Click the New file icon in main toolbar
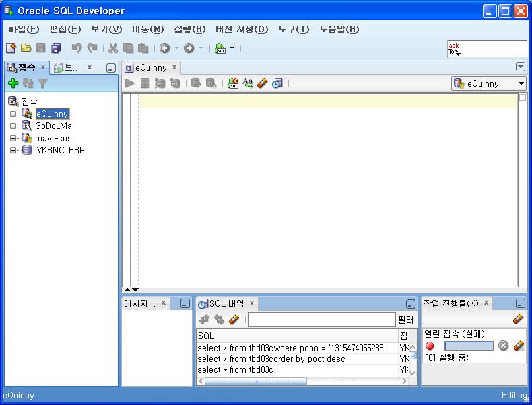This screenshot has width=532, height=405. point(11,48)
